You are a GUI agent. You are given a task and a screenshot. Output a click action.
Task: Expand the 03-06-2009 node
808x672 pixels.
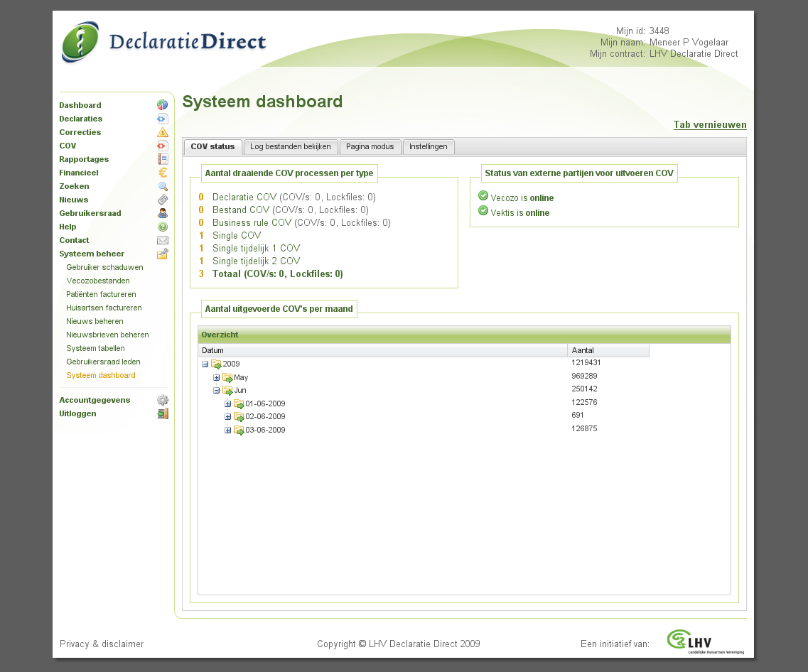(x=228, y=430)
